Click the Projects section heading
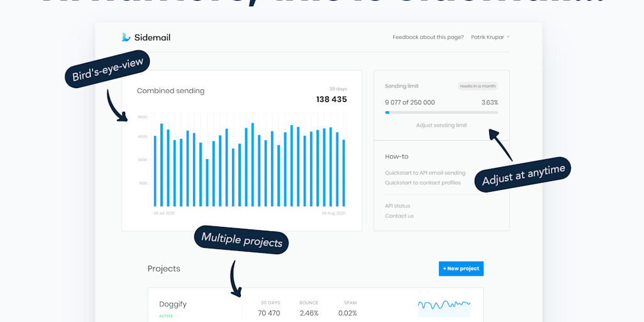This screenshot has width=644, height=322. pos(164,269)
